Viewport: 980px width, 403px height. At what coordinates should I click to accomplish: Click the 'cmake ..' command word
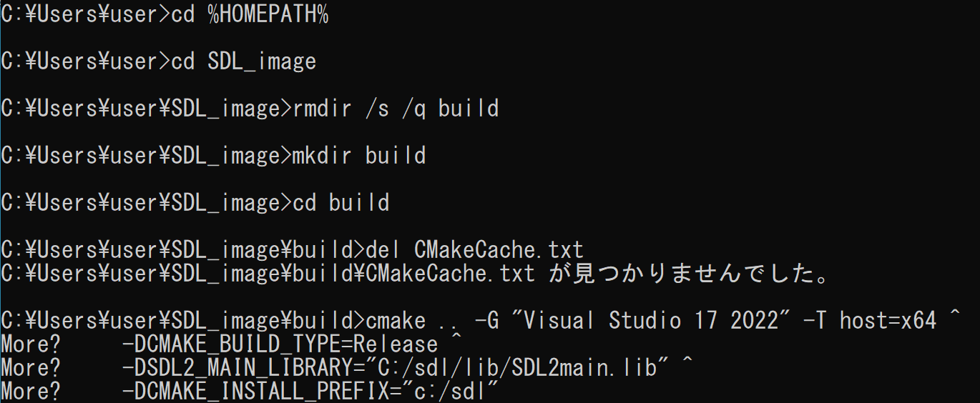pyautogui.click(x=413, y=321)
